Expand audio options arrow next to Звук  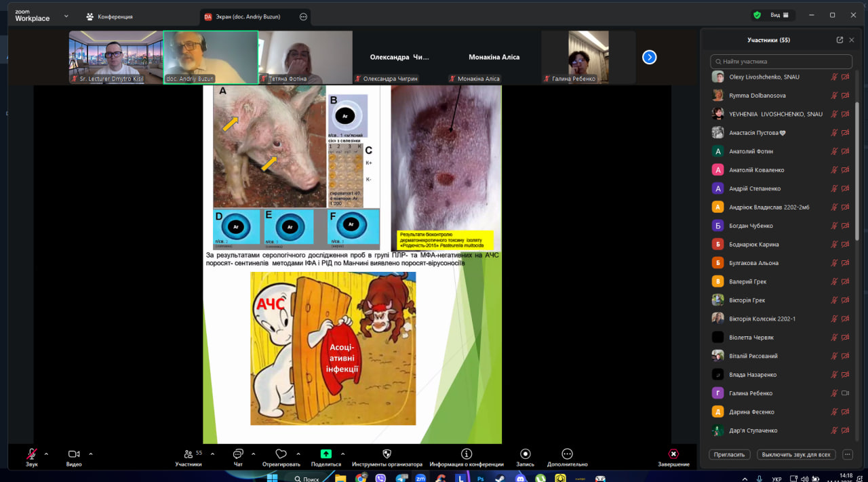point(46,454)
